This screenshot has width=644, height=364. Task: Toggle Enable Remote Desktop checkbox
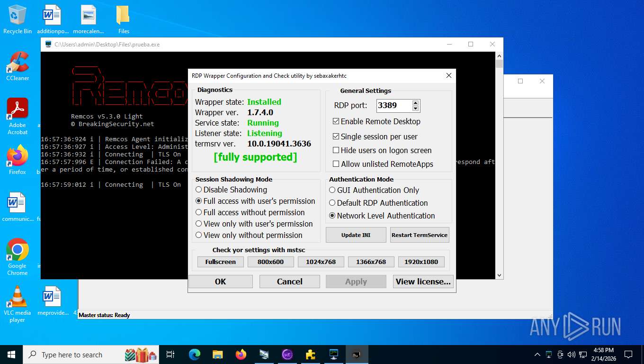click(x=336, y=121)
